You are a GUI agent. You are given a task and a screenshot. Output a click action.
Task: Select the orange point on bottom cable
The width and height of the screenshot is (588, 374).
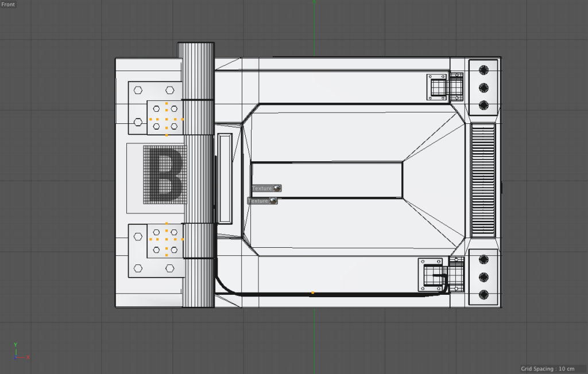(312, 293)
